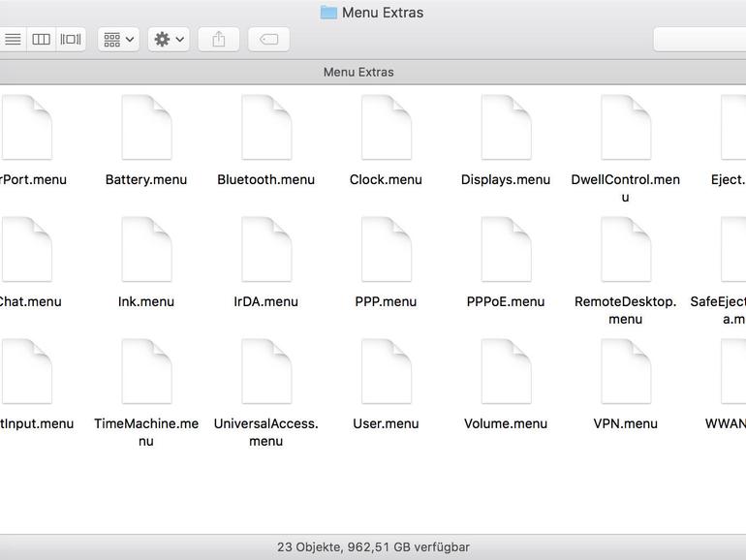The image size is (746, 560).
Task: Select the Displays.menu file icon
Action: 506,127
